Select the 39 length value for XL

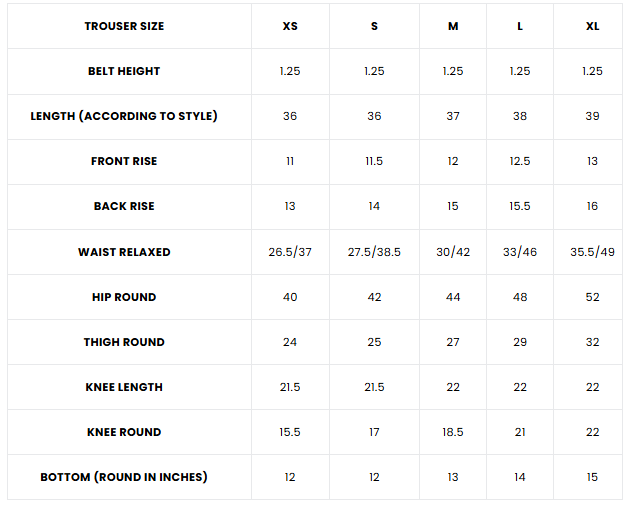592,116
